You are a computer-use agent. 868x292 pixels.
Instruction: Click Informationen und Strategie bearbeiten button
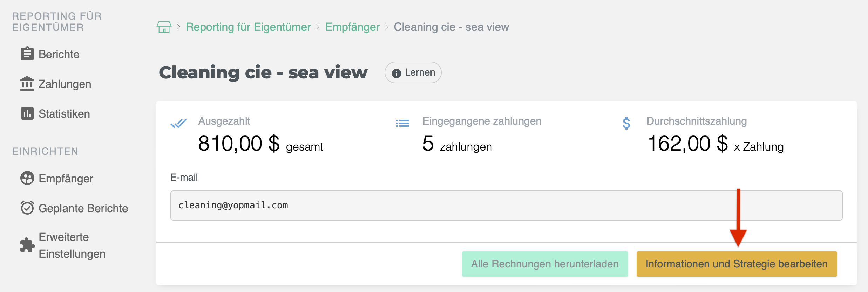pyautogui.click(x=737, y=264)
